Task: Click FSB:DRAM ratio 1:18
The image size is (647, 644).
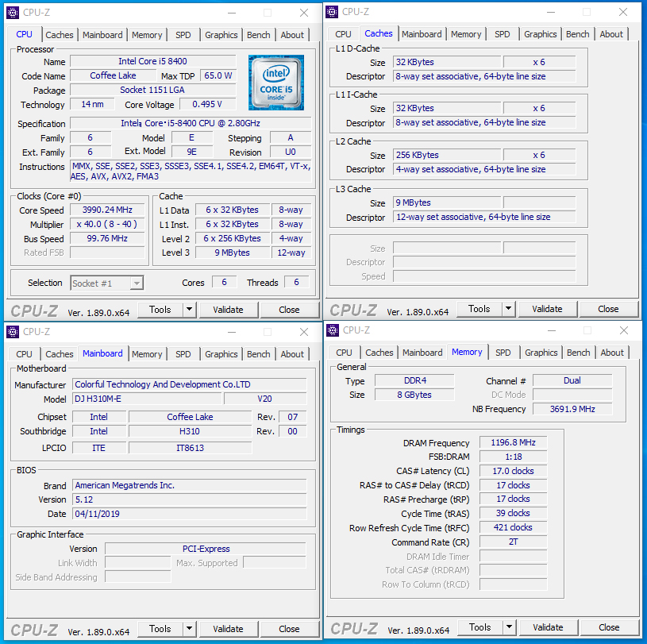Action: [x=513, y=457]
